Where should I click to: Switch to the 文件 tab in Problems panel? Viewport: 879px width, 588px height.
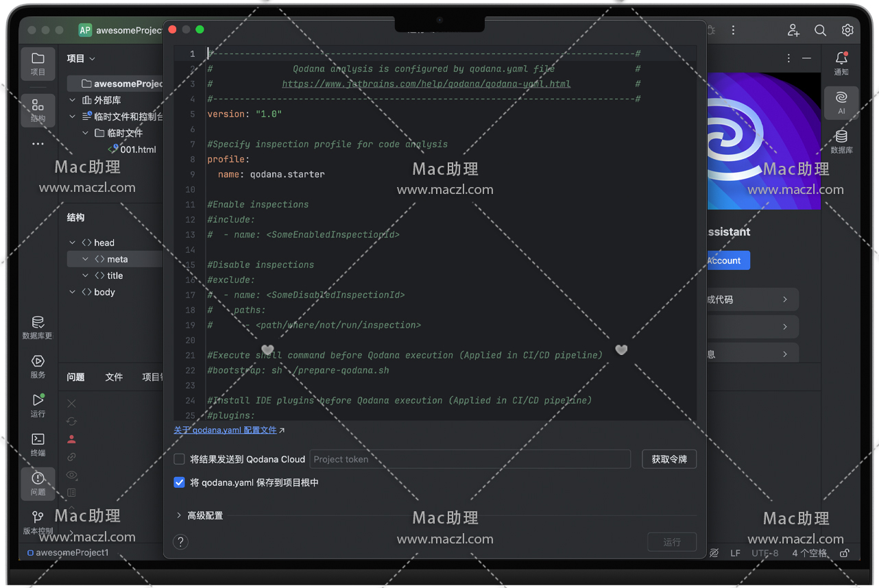114,377
